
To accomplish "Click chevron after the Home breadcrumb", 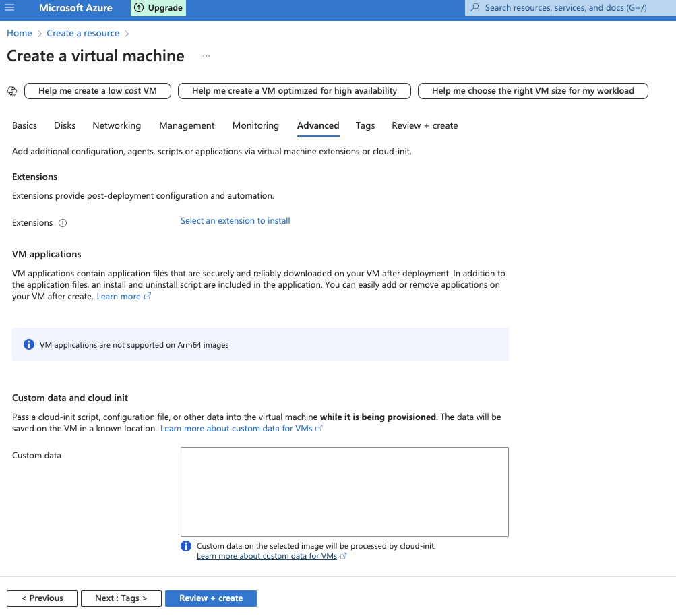I will click(39, 34).
